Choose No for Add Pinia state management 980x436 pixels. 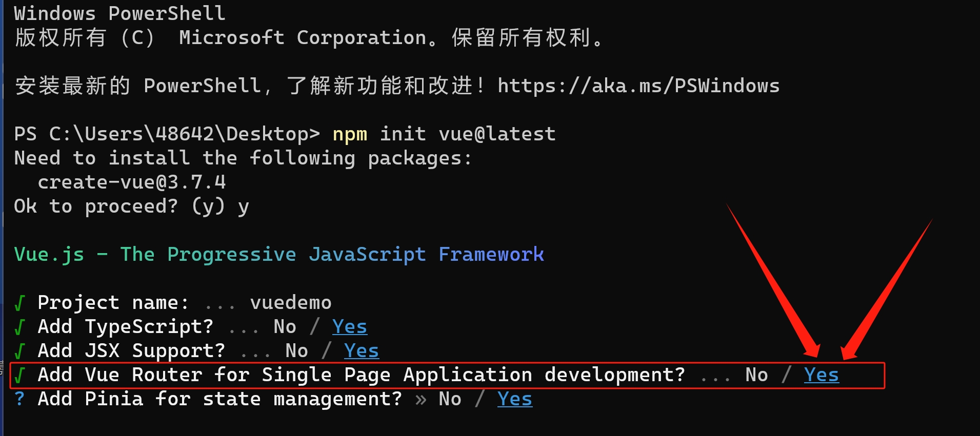pyautogui.click(x=450, y=399)
